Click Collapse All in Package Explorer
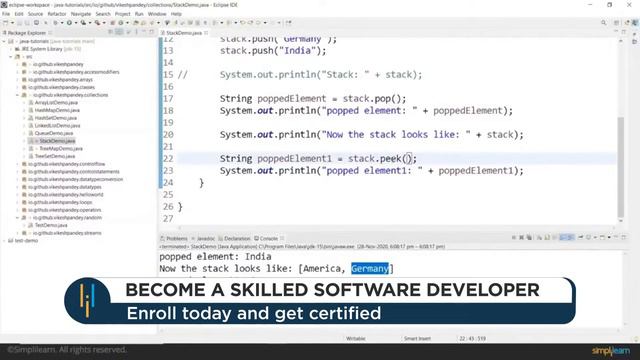The width and height of the screenshot is (640, 360). (111, 32)
